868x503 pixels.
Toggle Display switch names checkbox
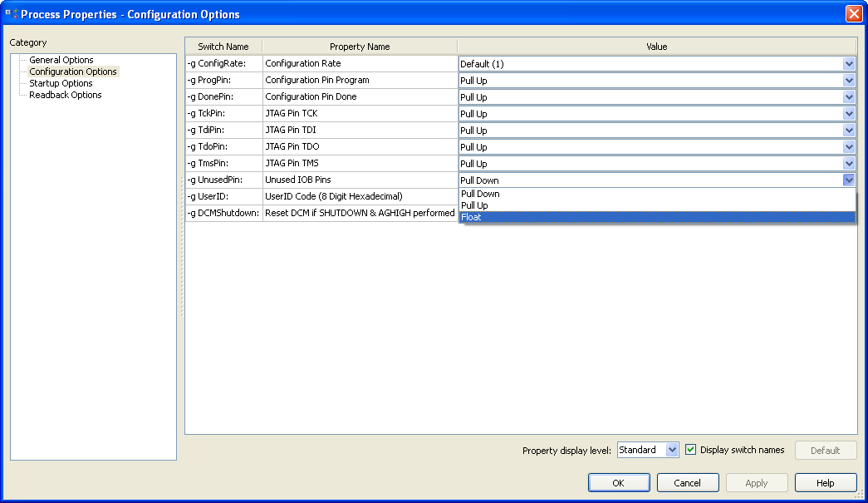pos(690,449)
